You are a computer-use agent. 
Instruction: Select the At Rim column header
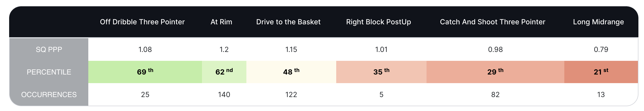coord(221,22)
